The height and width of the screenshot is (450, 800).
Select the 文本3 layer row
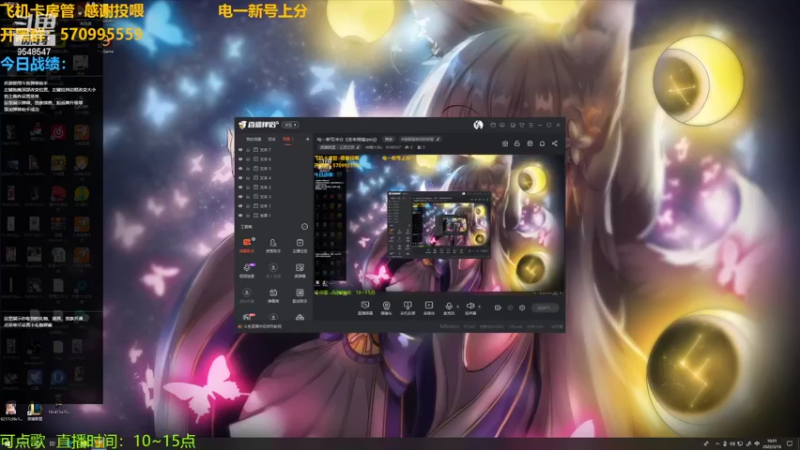click(274, 196)
